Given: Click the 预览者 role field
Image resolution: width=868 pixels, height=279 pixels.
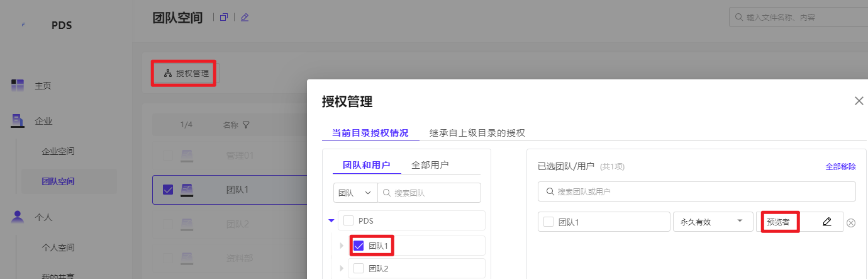Looking at the screenshot, I should pos(799,222).
